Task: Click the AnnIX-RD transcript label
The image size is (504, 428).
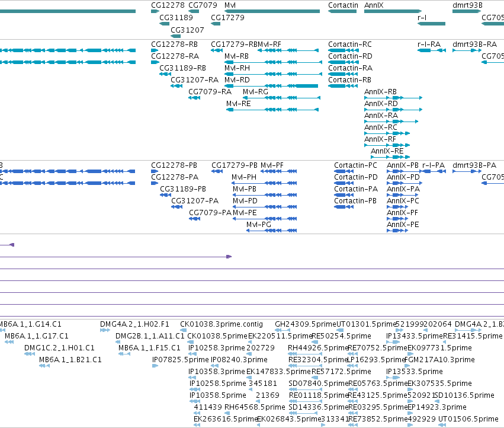Action: pos(381,104)
